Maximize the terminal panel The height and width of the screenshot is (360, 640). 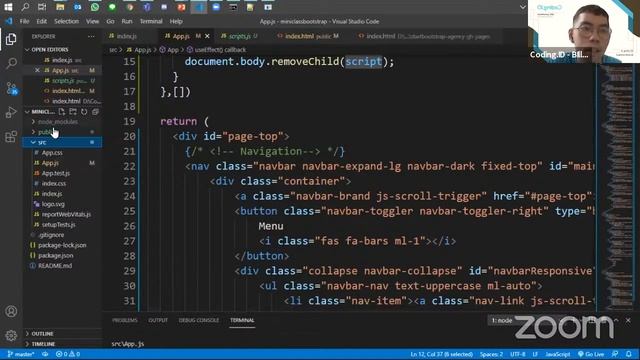point(616,320)
